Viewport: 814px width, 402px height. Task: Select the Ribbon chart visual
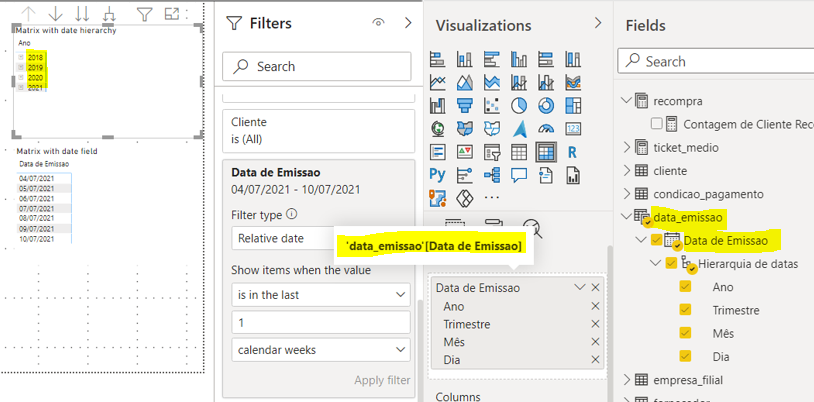573,82
